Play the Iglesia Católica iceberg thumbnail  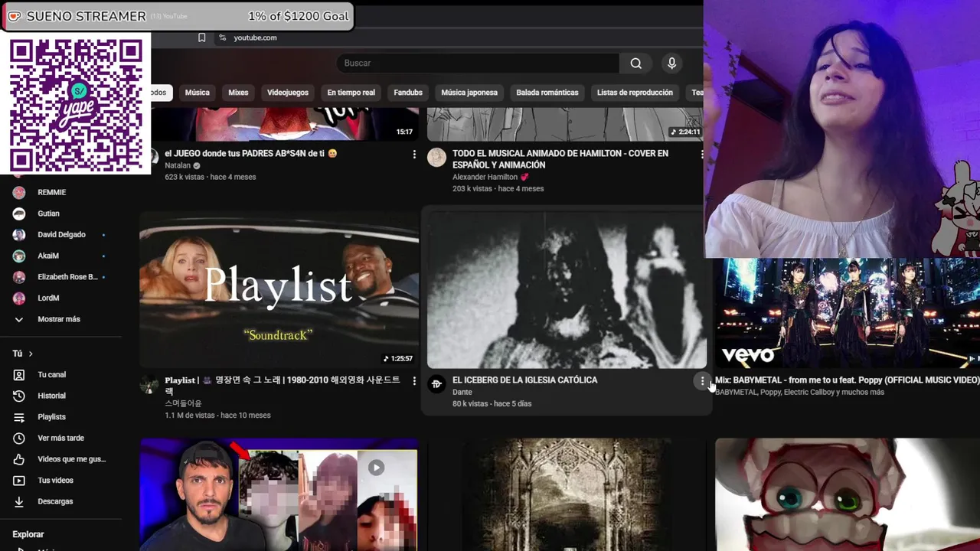(x=567, y=290)
